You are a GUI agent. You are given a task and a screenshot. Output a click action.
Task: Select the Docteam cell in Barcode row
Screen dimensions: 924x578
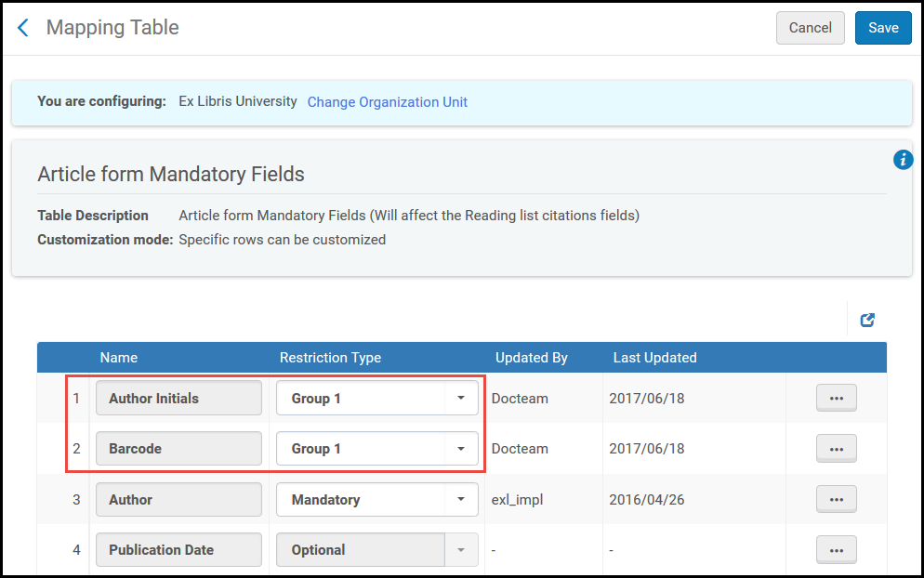(520, 449)
